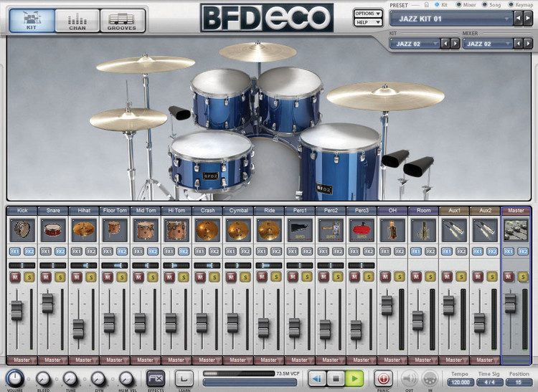This screenshot has width=538, height=392.
Task: Mute the Kick channel
Action: pos(15,277)
